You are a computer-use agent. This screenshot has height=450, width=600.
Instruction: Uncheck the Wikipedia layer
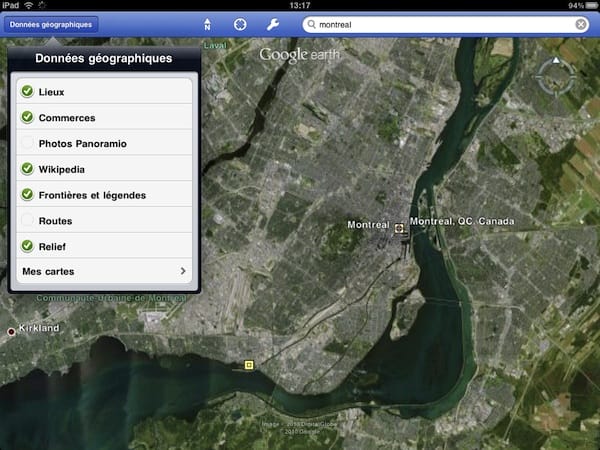coord(28,169)
